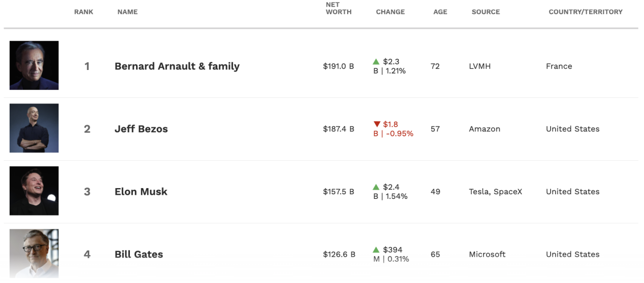
Task: Sort by the Change column header
Action: click(390, 12)
